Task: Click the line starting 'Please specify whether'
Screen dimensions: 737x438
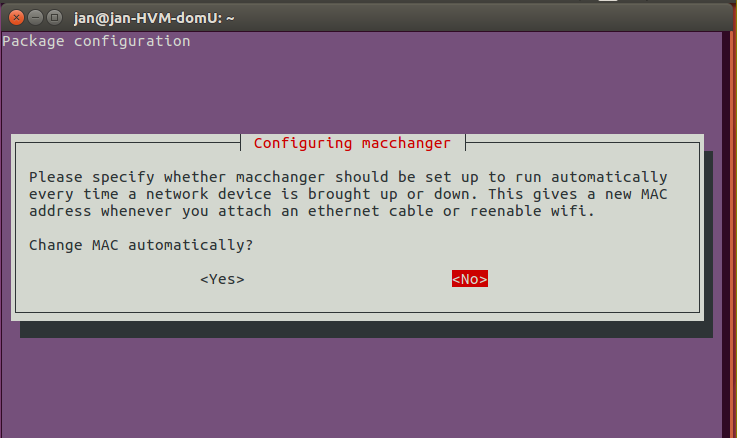Action: point(348,177)
